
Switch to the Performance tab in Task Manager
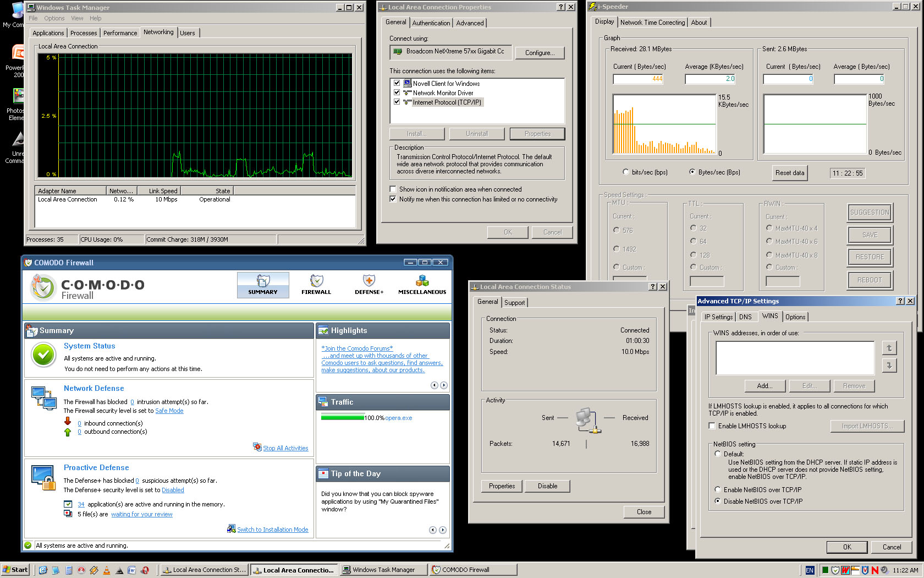[x=120, y=33]
